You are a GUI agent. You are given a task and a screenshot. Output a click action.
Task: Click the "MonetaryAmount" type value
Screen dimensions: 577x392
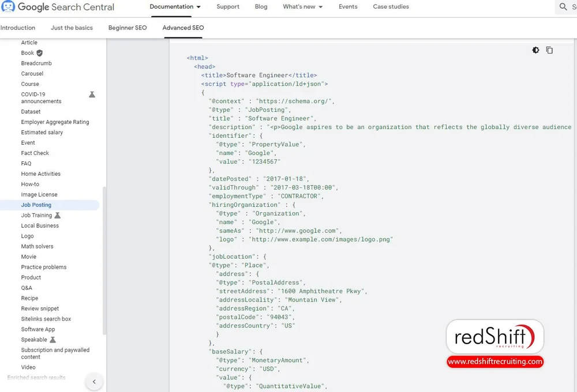(277, 360)
